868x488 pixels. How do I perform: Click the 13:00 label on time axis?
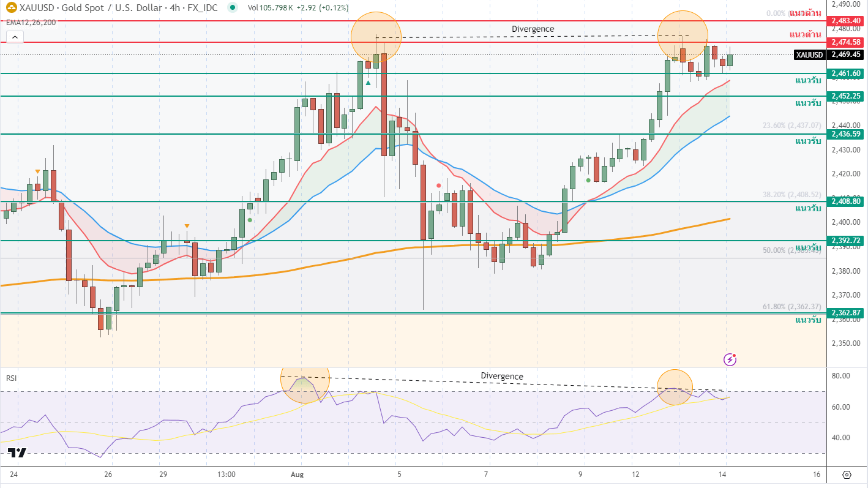(x=226, y=475)
